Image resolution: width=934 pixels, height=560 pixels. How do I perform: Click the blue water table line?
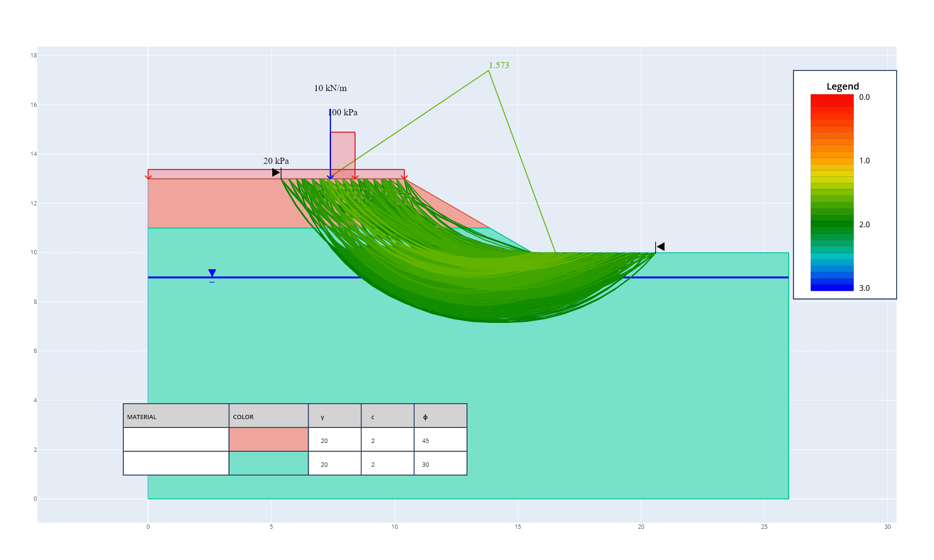click(x=468, y=278)
